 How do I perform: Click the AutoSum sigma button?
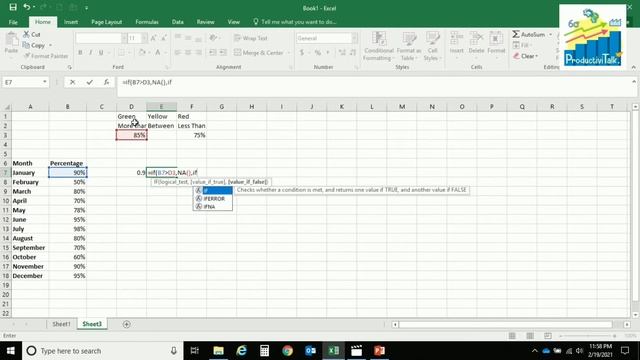pos(529,34)
